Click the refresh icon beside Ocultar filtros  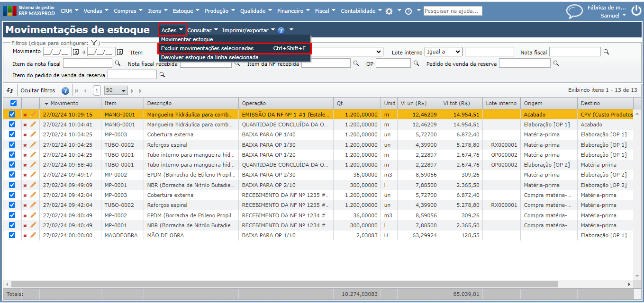[10, 90]
